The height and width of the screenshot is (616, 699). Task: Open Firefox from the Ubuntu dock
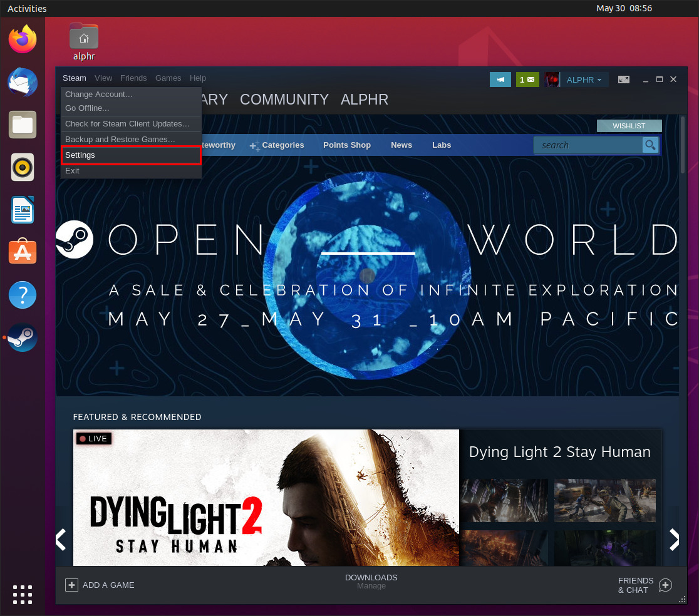pyautogui.click(x=23, y=39)
